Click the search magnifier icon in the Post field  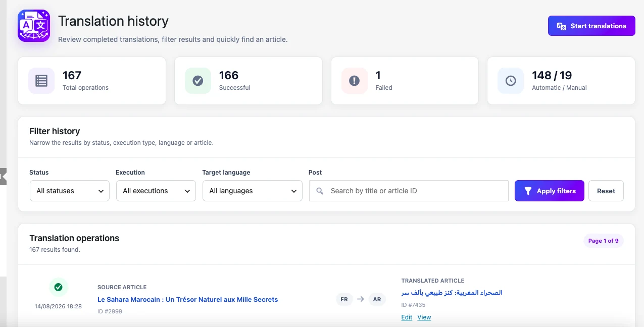click(x=320, y=191)
